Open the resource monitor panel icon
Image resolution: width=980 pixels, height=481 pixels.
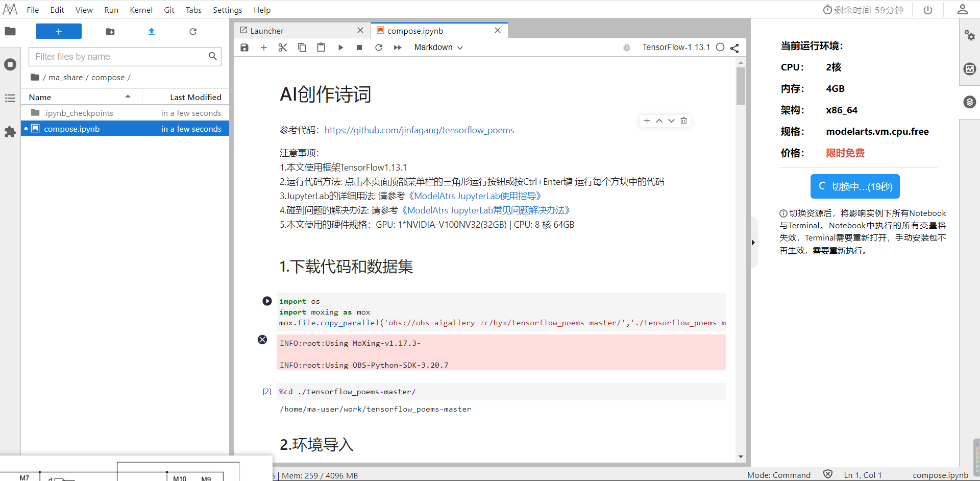pos(970,68)
